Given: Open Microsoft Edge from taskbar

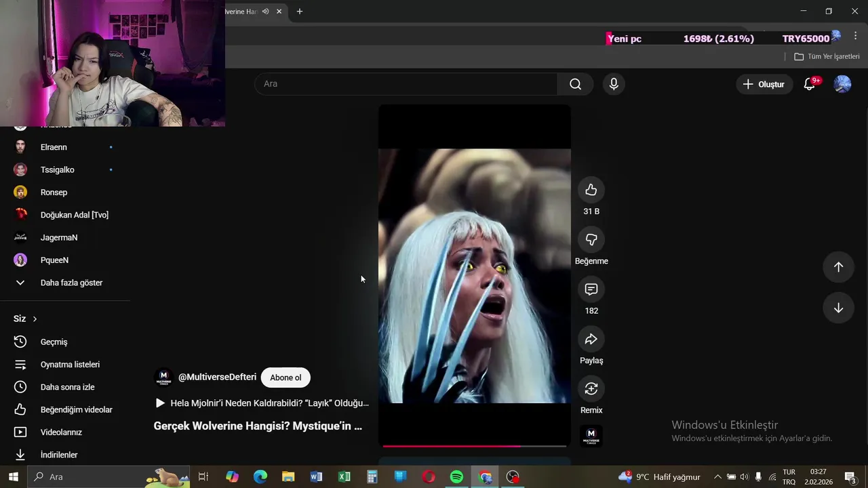Looking at the screenshot, I should (x=260, y=476).
